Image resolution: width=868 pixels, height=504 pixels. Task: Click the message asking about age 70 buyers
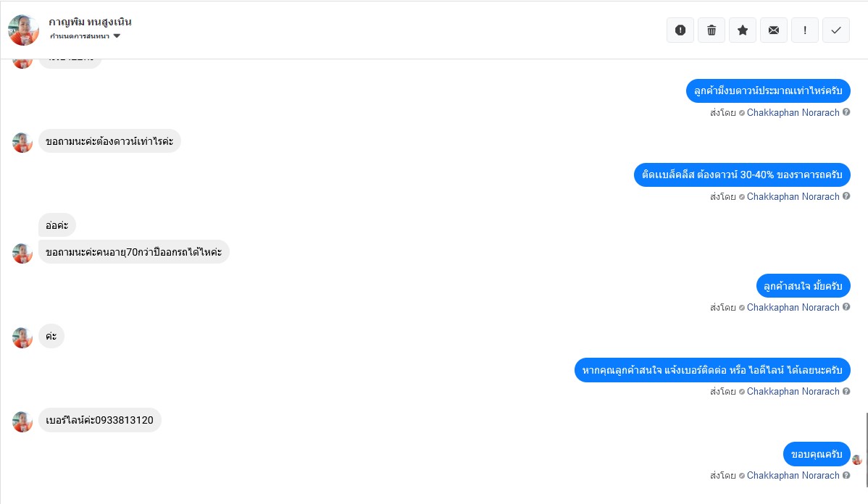tap(133, 252)
